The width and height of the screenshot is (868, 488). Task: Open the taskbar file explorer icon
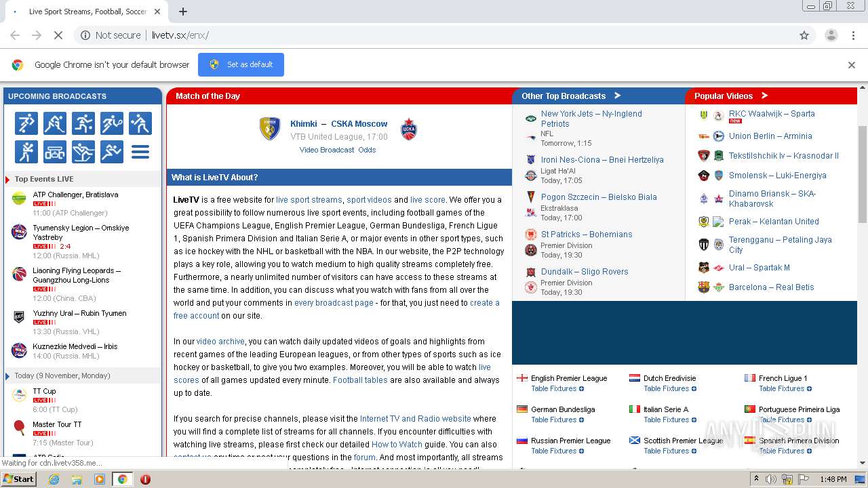click(x=77, y=479)
